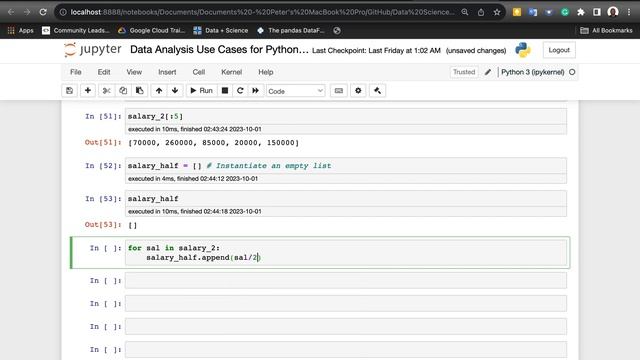The height and width of the screenshot is (360, 640).
Task: Click the zoom magnifier icon in address bar
Action: pos(465,12)
